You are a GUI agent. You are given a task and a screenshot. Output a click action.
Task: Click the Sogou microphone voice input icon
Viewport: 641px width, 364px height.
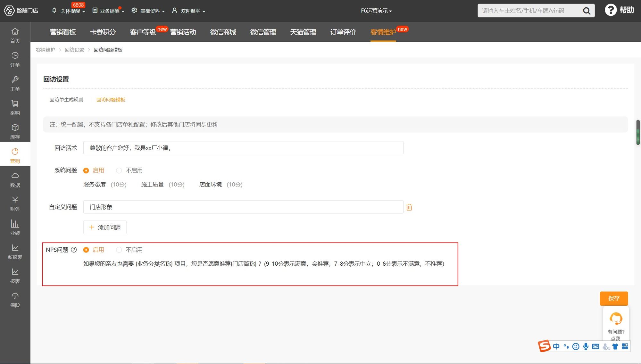pyautogui.click(x=586, y=346)
